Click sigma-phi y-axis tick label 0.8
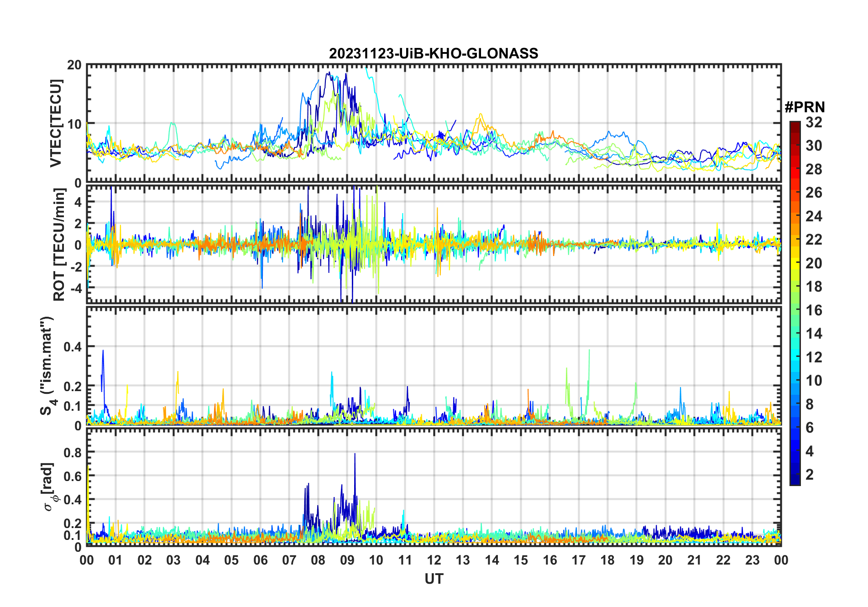 tap(73, 452)
